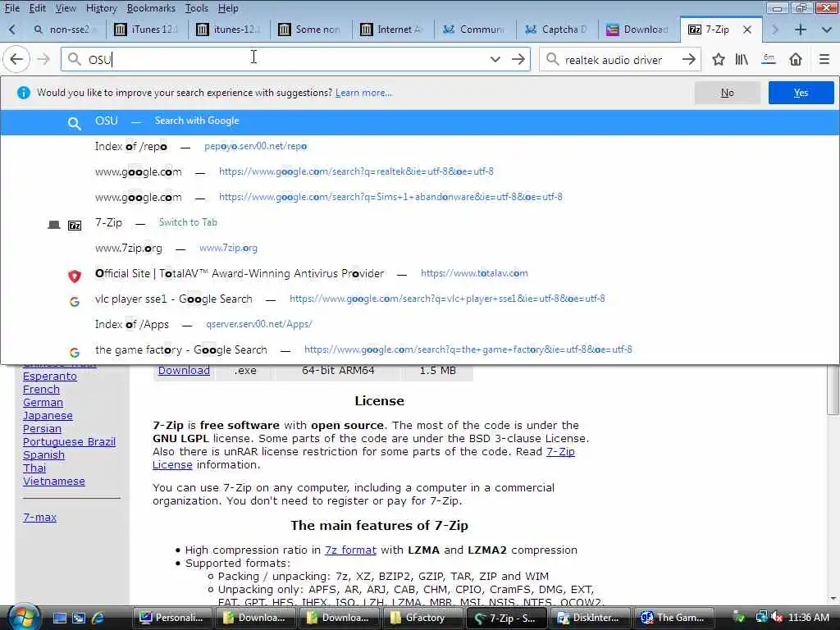Select the Index of /repo suggestion
Viewport: 840px width, 630px height.
coord(420,146)
